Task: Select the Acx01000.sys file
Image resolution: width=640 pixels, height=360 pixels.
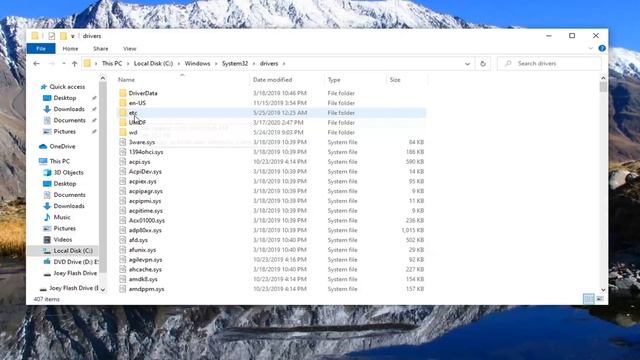Action: point(147,220)
